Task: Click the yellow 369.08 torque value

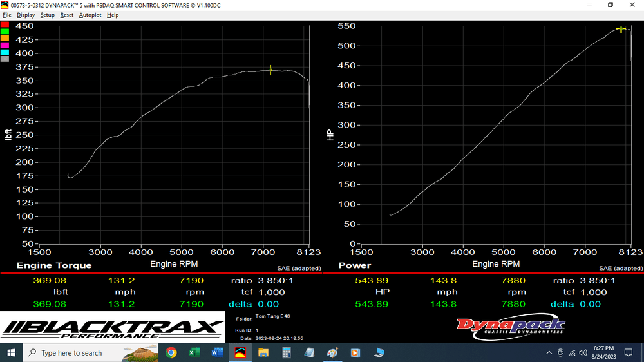Action: 50,281
